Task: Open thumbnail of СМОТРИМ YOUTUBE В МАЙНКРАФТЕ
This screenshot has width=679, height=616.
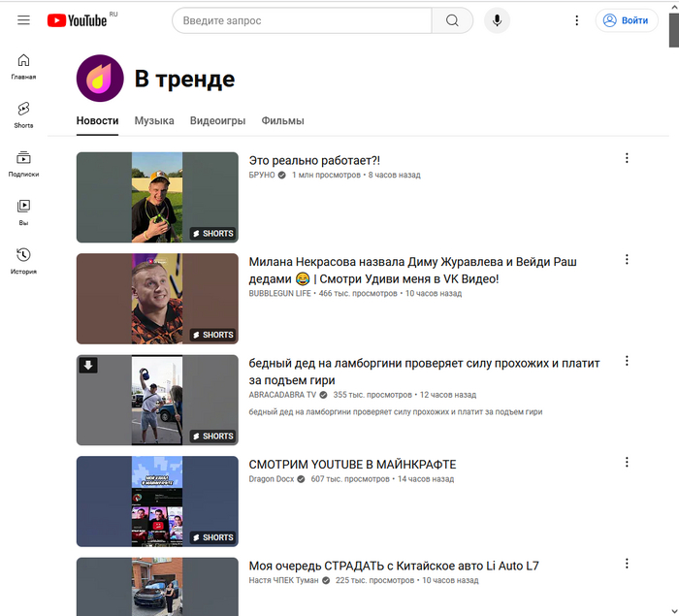Action: pos(157,502)
